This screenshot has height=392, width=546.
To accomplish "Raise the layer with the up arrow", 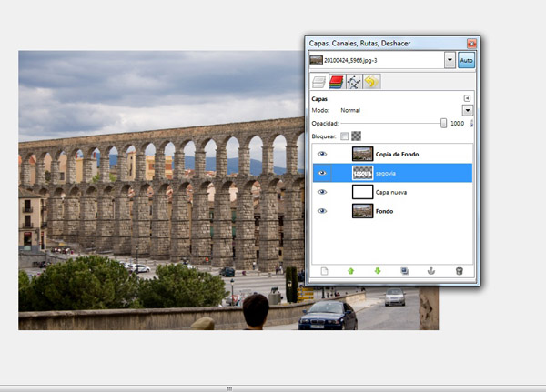I will pyautogui.click(x=351, y=271).
